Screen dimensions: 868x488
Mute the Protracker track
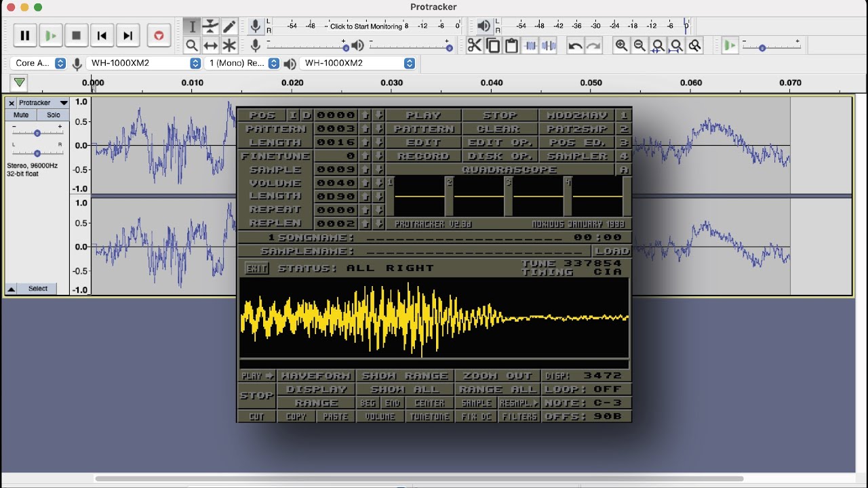click(21, 115)
